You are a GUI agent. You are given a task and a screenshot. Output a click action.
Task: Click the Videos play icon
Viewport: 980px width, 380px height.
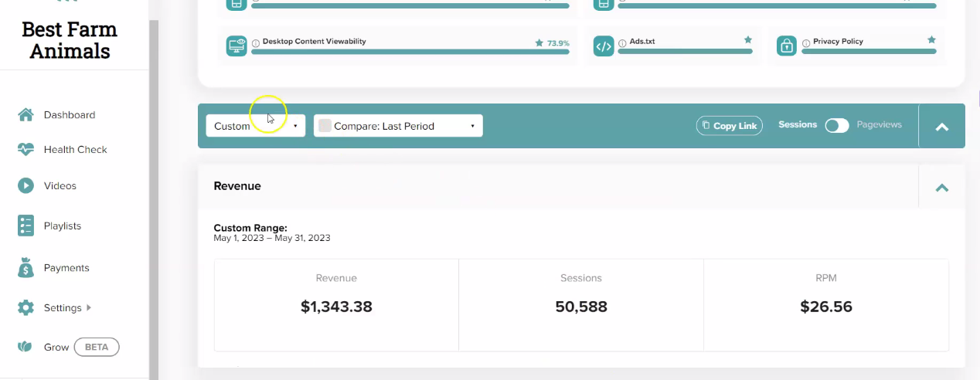pyautogui.click(x=26, y=186)
